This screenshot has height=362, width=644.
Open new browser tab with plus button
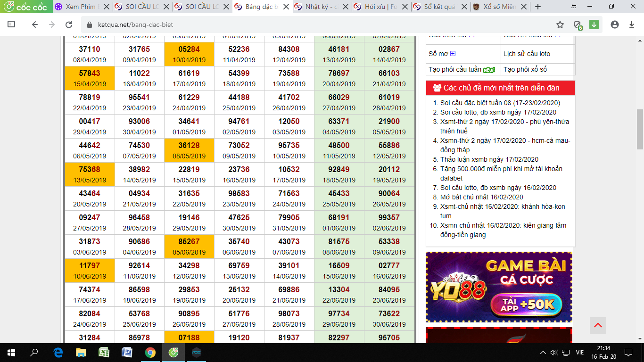(x=538, y=7)
